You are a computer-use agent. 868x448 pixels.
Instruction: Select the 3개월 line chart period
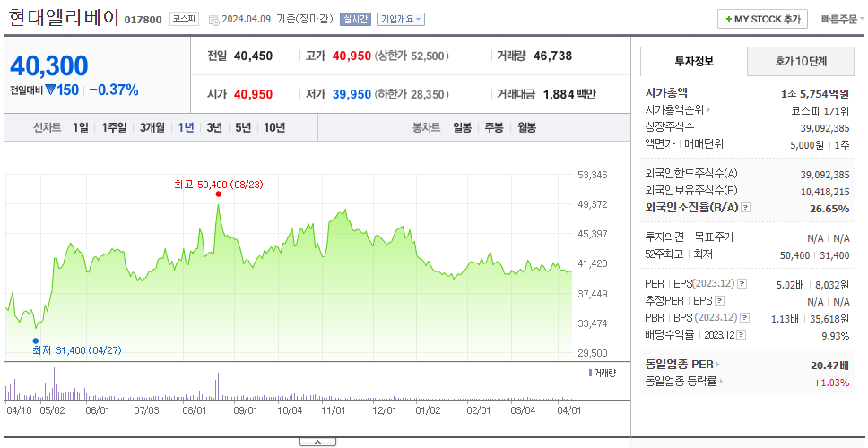(x=152, y=128)
